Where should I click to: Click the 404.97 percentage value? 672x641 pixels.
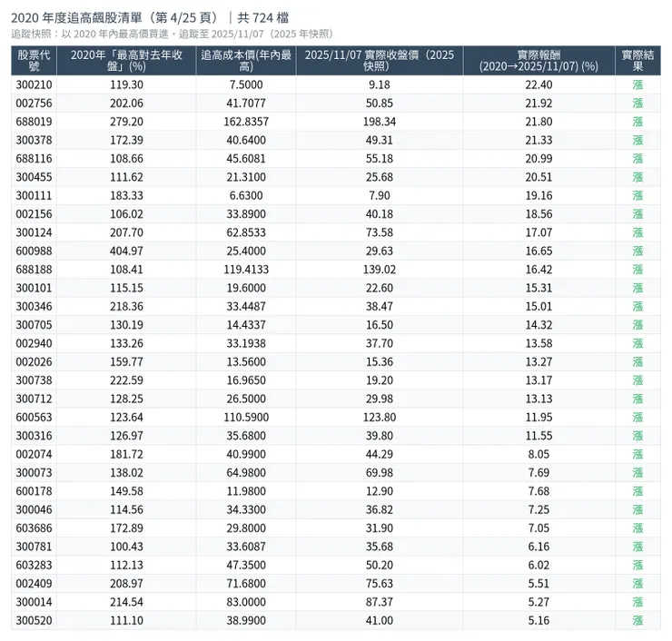(126, 251)
